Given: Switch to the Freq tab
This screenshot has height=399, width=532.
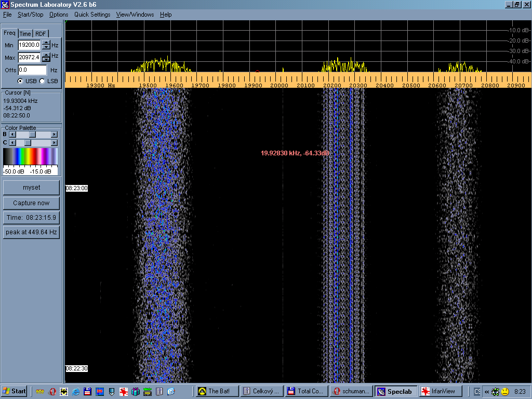Looking at the screenshot, I should 9,33.
